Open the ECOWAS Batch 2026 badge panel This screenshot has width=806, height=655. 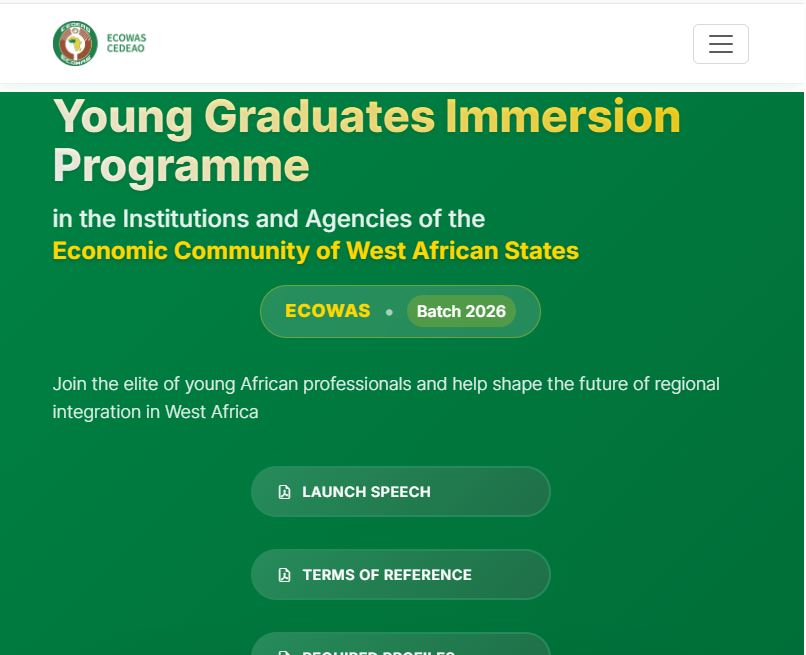(400, 311)
